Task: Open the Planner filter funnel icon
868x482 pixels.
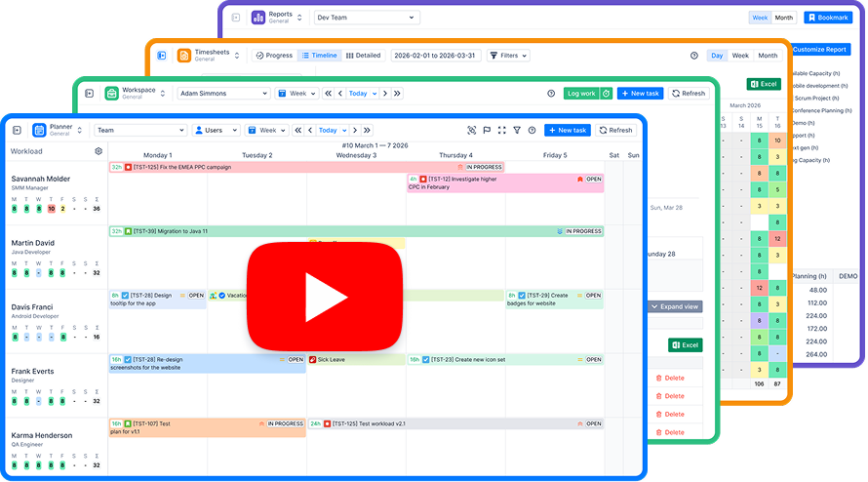Action: (517, 130)
